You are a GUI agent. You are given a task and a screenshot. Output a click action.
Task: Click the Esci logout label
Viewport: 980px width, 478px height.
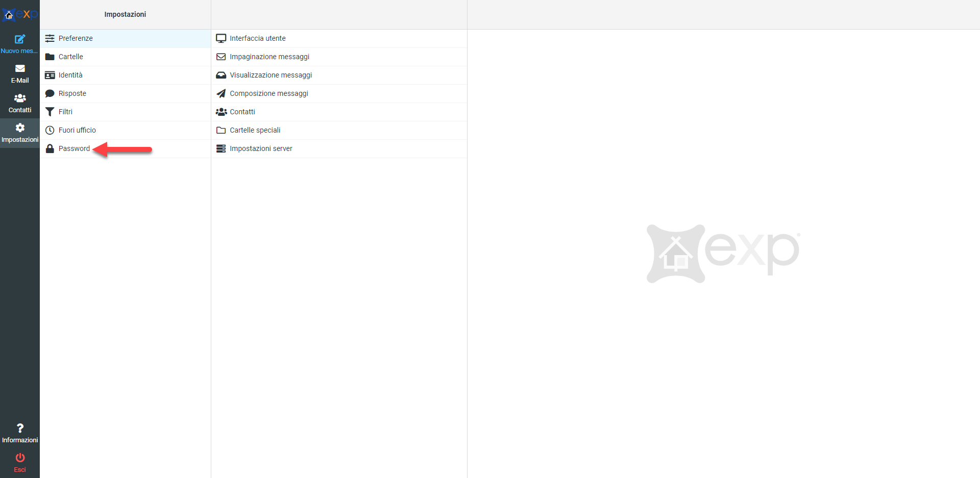click(20, 470)
